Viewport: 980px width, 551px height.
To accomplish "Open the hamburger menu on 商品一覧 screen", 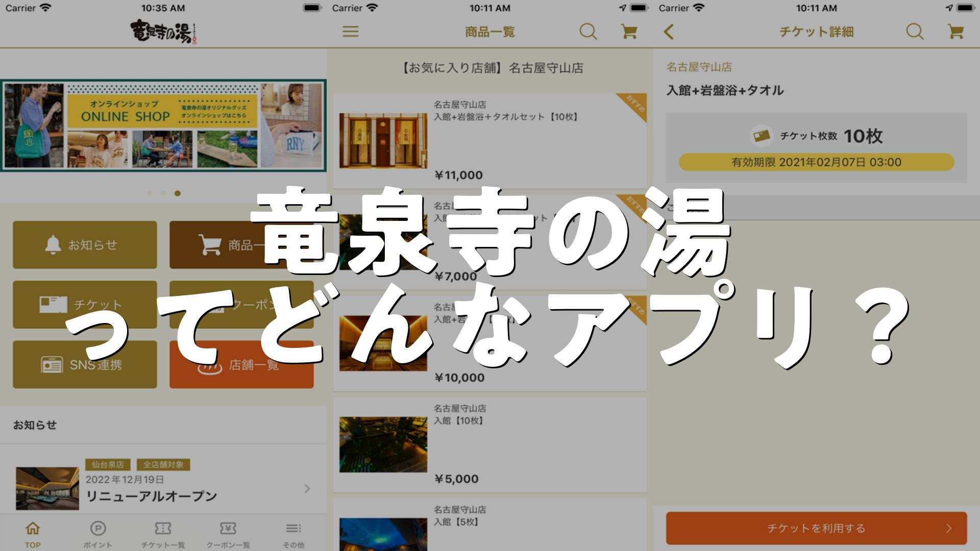I will click(350, 32).
